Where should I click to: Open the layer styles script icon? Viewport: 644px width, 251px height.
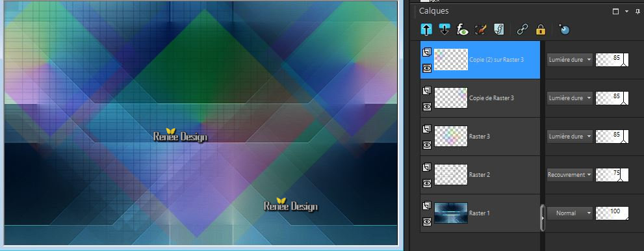point(499,29)
